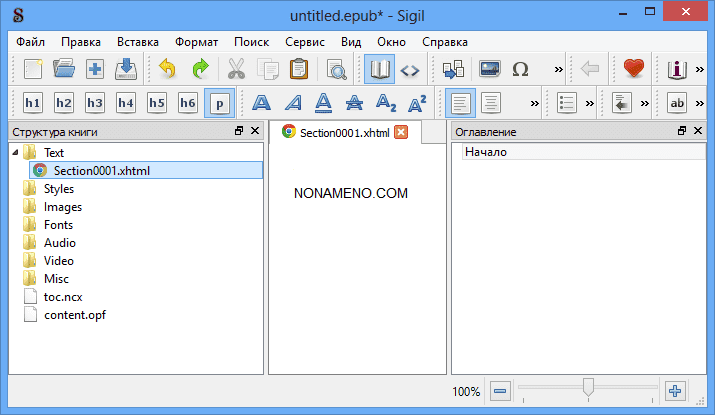The width and height of the screenshot is (715, 415).
Task: Click the zoom slider handle
Action: pyautogui.click(x=589, y=387)
